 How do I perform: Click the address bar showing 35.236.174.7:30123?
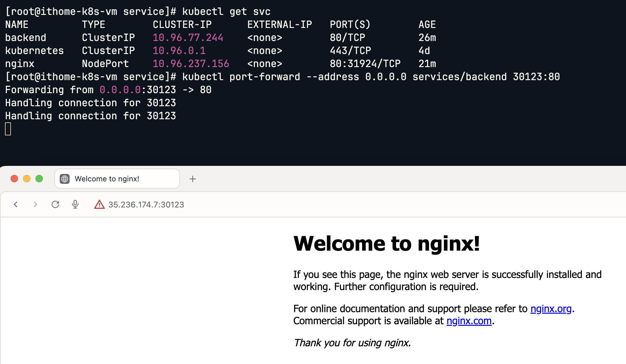[x=146, y=205]
